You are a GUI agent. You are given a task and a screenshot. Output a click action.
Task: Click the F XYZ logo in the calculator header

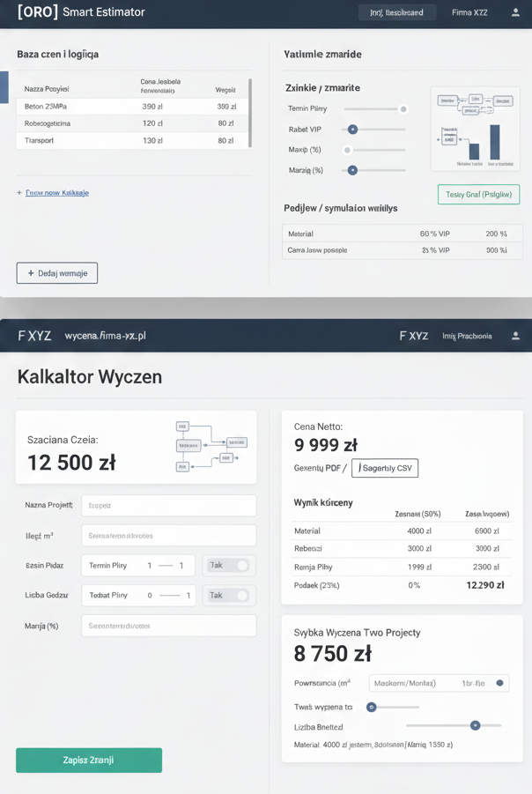34,336
